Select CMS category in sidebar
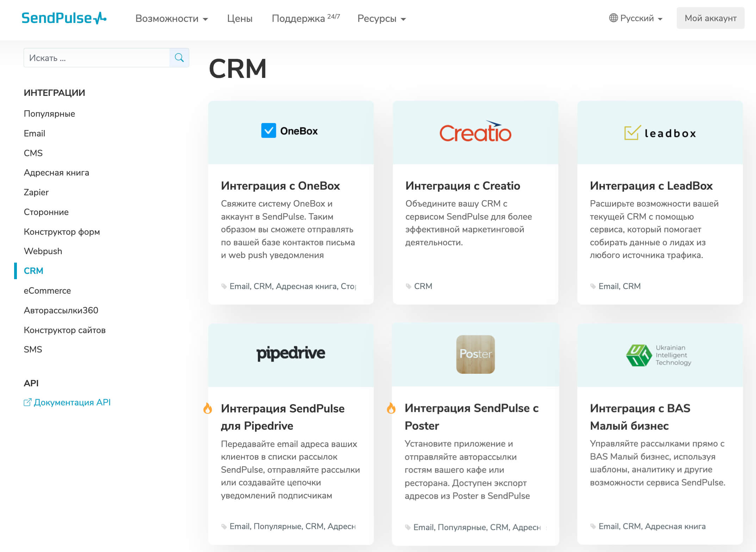Image resolution: width=756 pixels, height=552 pixels. 33,153
